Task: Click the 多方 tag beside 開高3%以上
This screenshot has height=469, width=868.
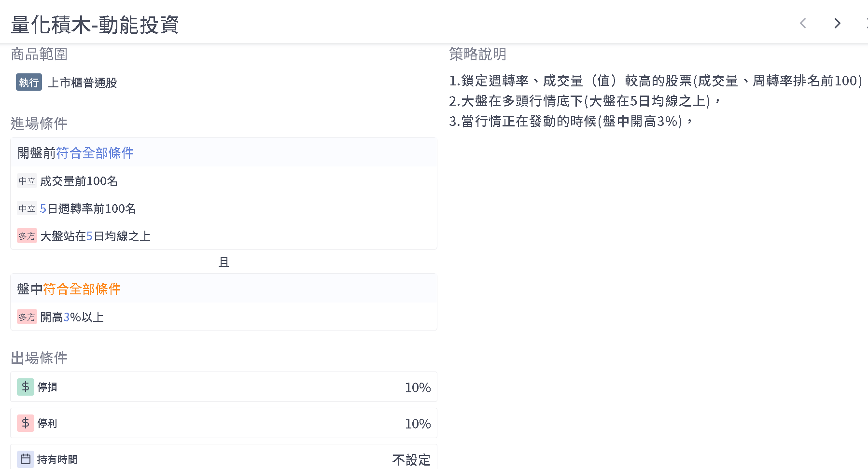Action: point(27,317)
